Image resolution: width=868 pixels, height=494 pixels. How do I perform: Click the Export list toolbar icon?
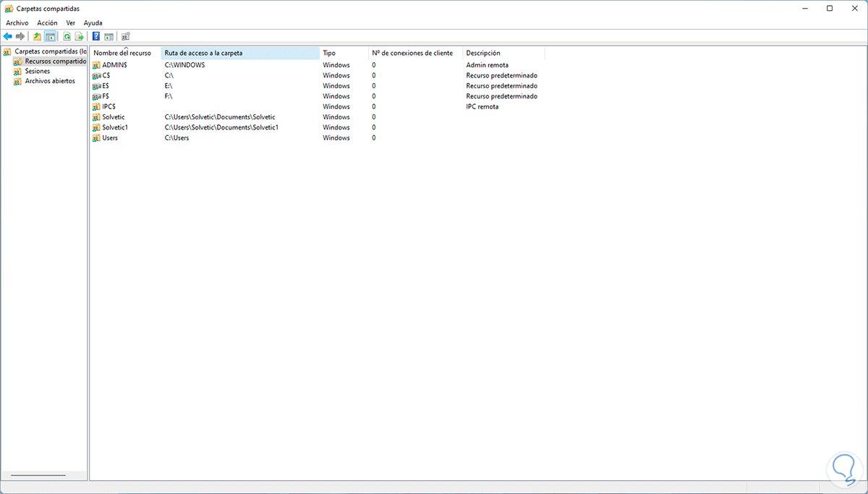click(80, 36)
